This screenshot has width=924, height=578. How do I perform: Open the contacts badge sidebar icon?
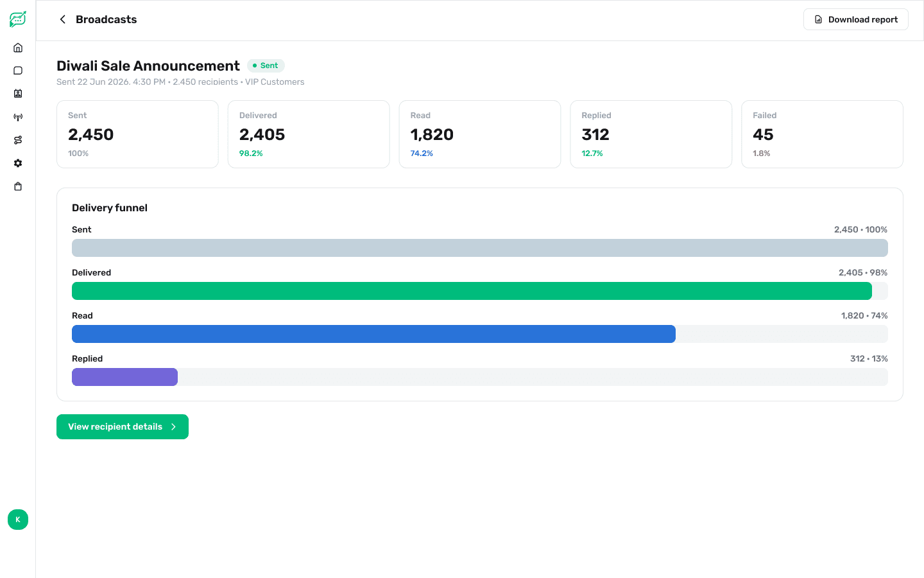18,94
